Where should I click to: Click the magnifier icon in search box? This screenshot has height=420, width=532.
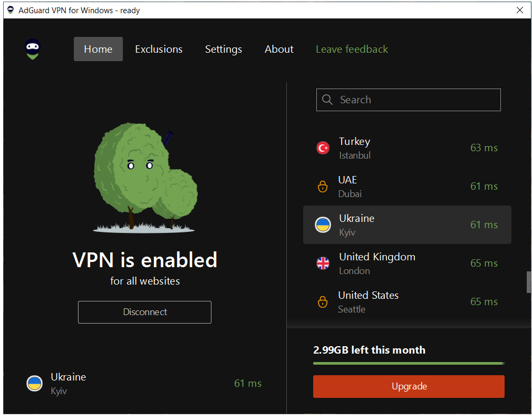[327, 100]
